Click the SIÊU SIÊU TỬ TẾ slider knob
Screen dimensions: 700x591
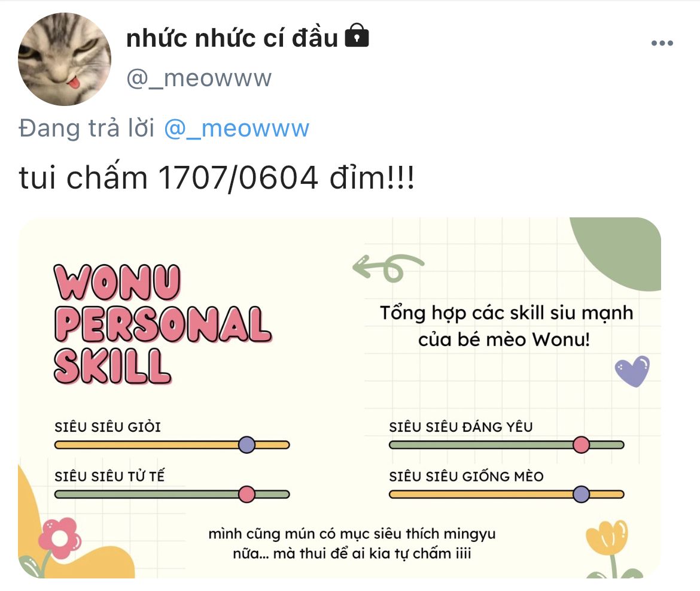click(246, 495)
